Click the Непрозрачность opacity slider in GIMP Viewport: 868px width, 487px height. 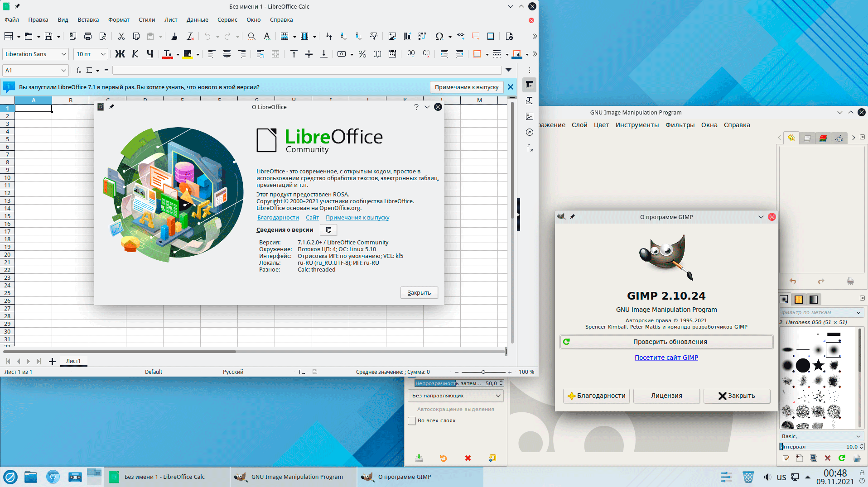(459, 383)
